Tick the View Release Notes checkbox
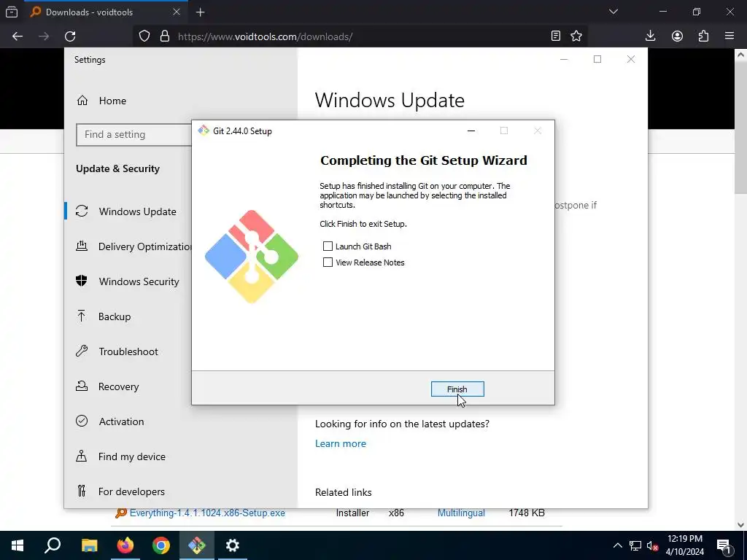 click(x=328, y=262)
